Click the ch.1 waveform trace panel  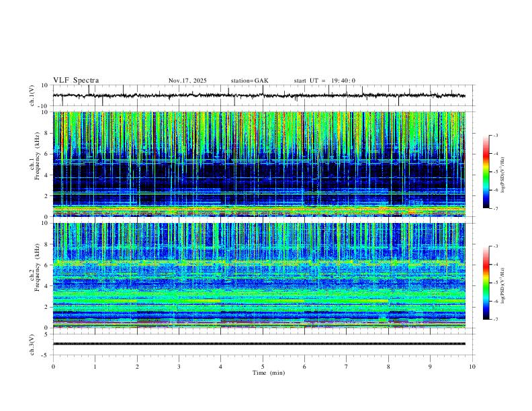click(x=263, y=95)
